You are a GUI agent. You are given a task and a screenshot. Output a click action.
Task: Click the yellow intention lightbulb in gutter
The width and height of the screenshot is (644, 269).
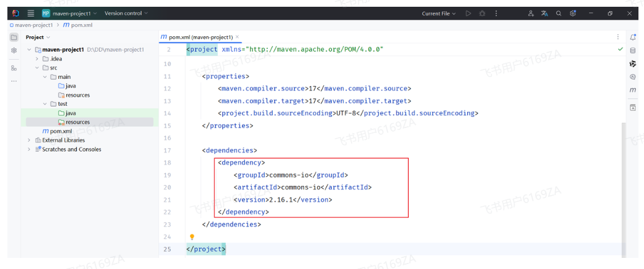(192, 237)
